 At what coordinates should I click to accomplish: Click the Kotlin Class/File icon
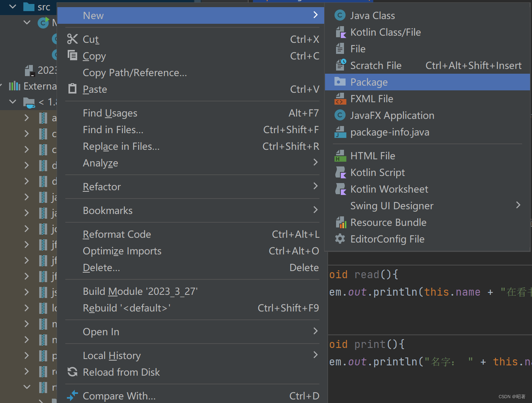340,32
